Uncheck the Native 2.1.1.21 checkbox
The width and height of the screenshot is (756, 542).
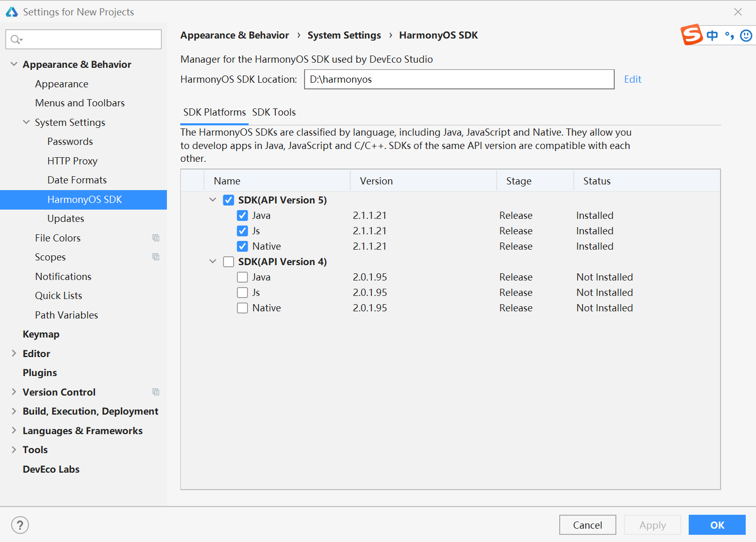click(242, 246)
